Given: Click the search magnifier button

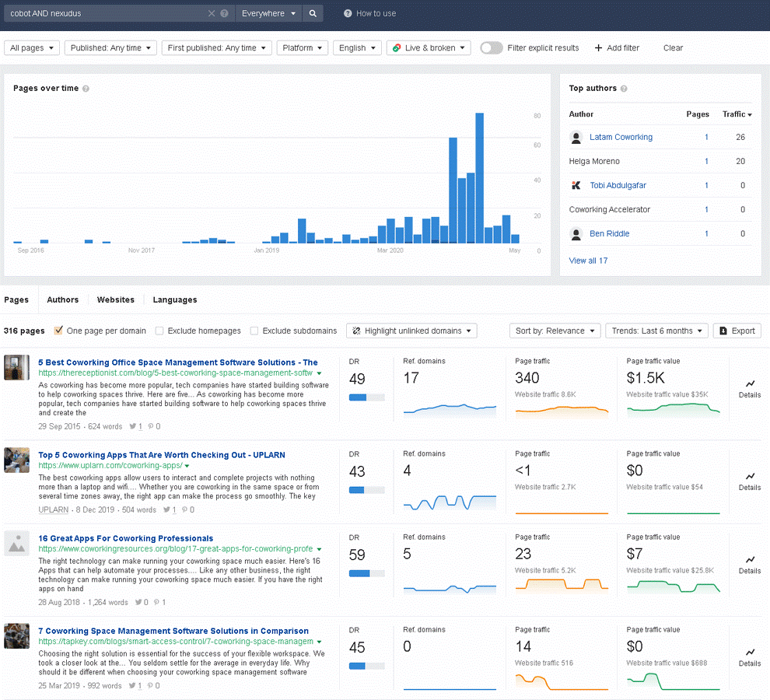Looking at the screenshot, I should click(x=313, y=13).
